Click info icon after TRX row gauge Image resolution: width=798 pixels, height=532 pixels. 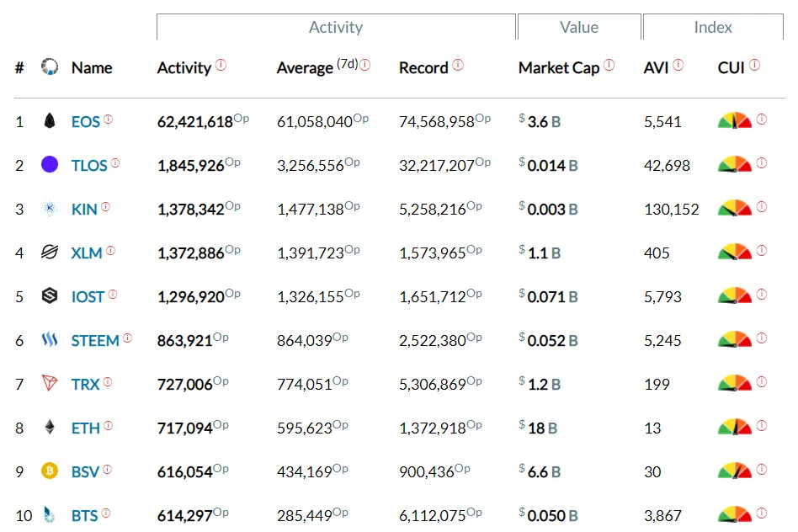tap(762, 382)
